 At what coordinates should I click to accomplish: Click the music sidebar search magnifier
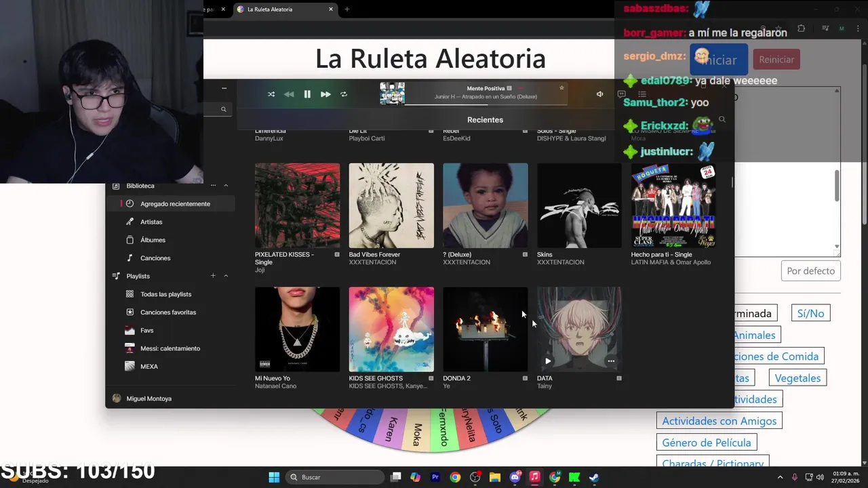[x=223, y=109]
